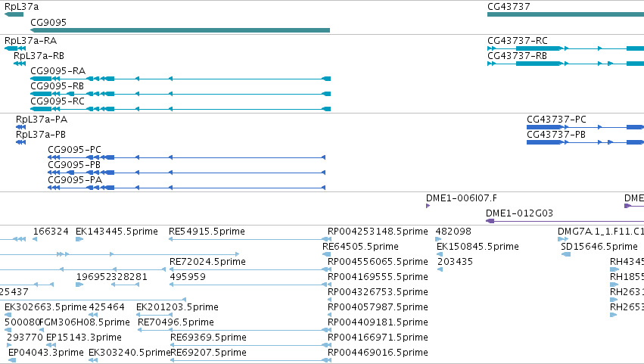
Task: Select the CG9095-RA transcript feature
Action: [x=181, y=79]
